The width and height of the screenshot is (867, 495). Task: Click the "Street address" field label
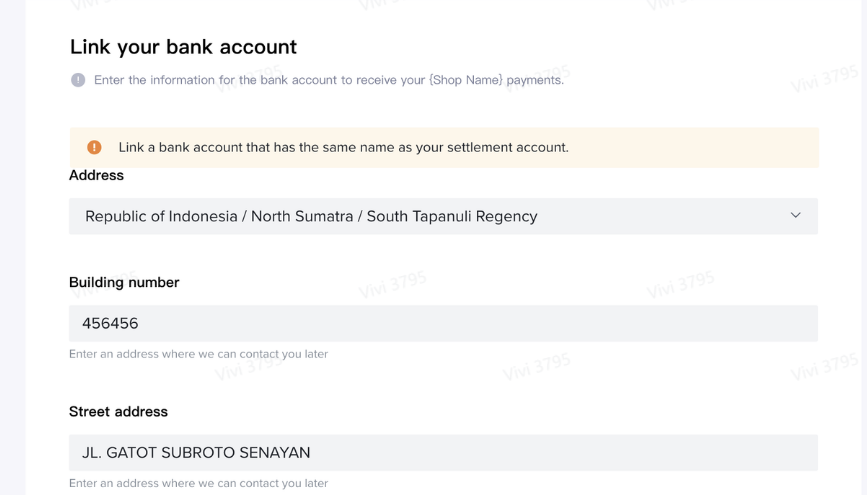click(x=118, y=412)
